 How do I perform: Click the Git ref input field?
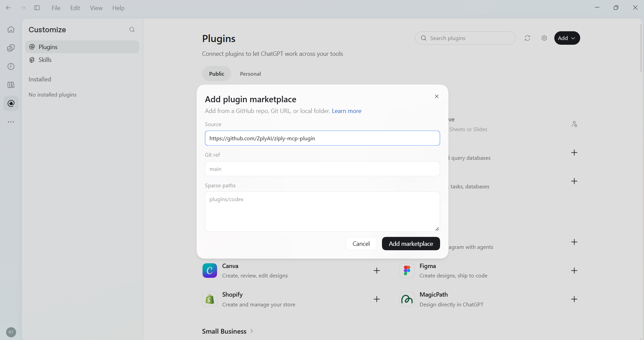pos(323,169)
